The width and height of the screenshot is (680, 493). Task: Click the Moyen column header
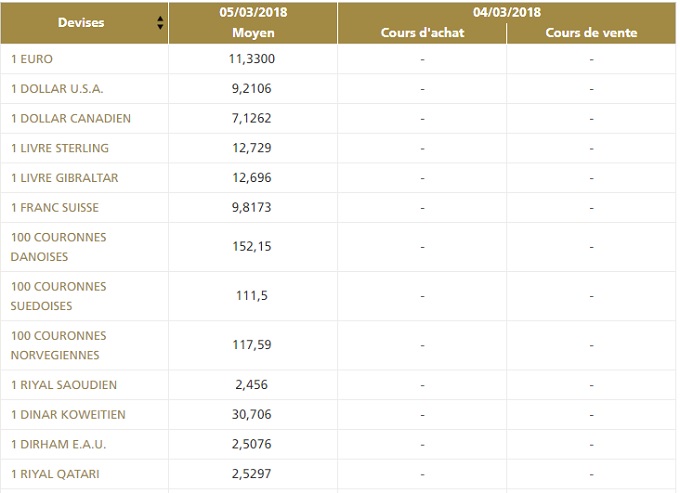click(252, 33)
